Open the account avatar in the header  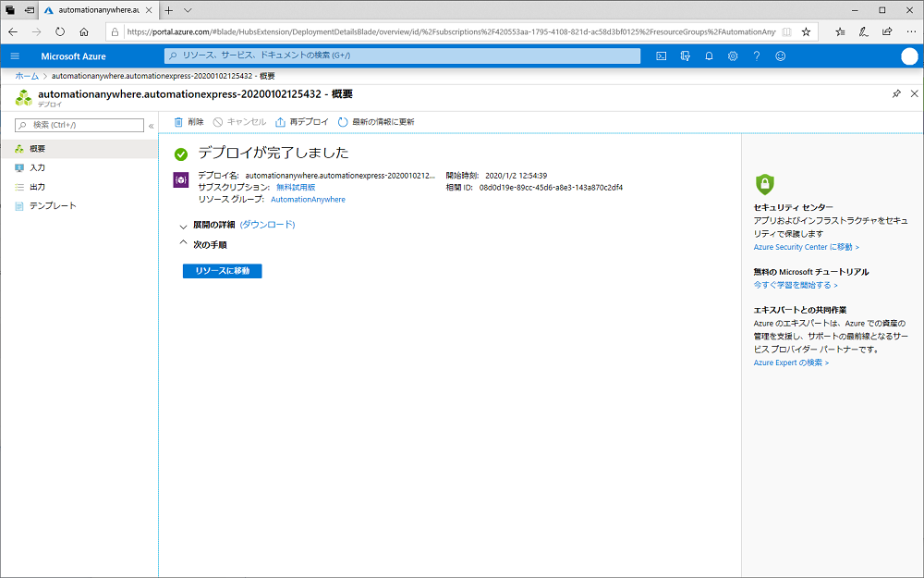point(909,56)
